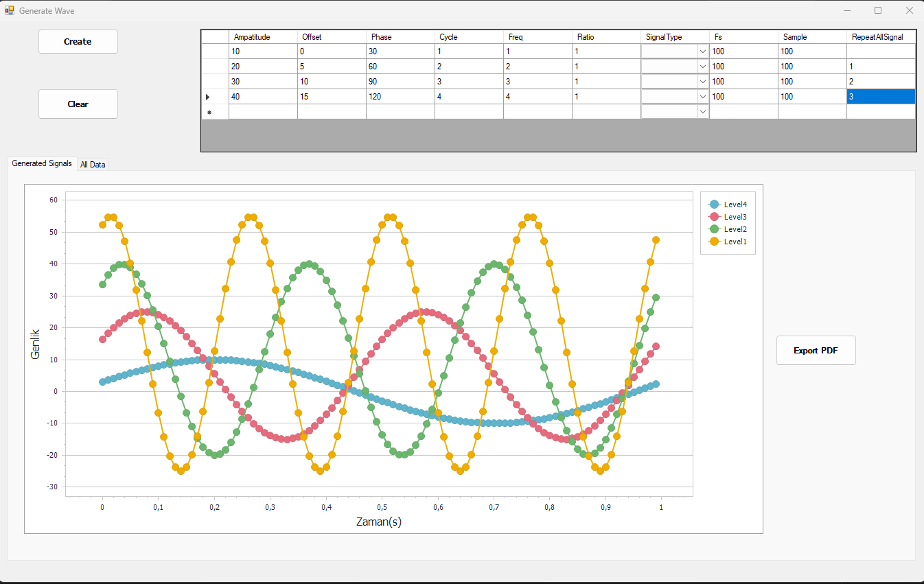Click the Zaman(s) axis title
The height and width of the screenshot is (584, 924).
(378, 522)
